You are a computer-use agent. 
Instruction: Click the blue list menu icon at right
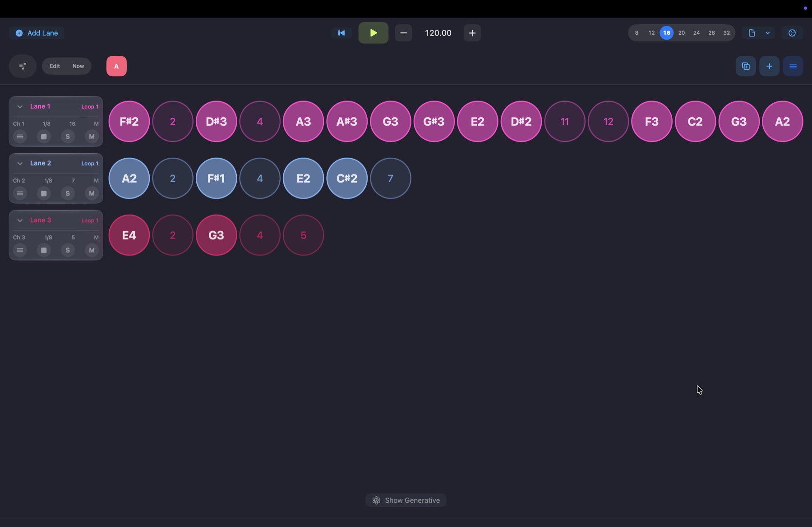pyautogui.click(x=793, y=66)
